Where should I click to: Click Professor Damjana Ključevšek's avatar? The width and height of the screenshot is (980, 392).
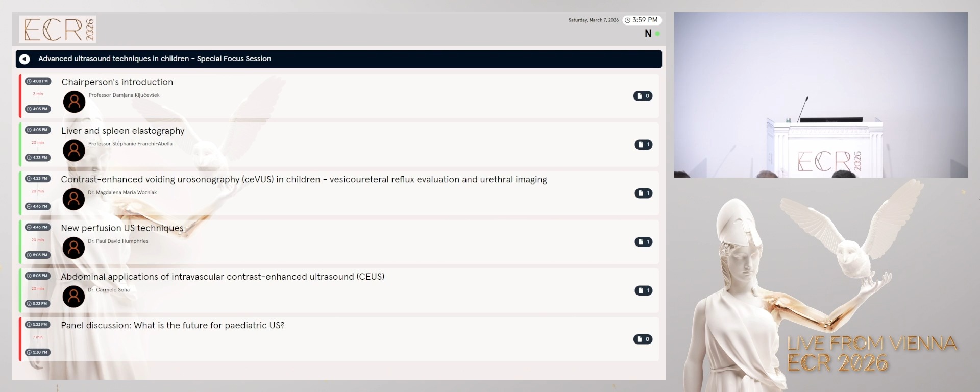click(74, 102)
